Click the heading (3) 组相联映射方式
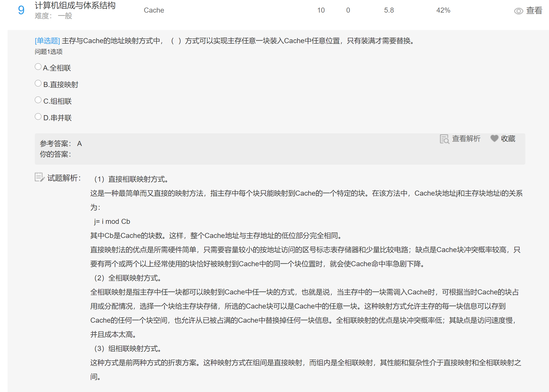The width and height of the screenshot is (549, 392). pyautogui.click(x=128, y=349)
